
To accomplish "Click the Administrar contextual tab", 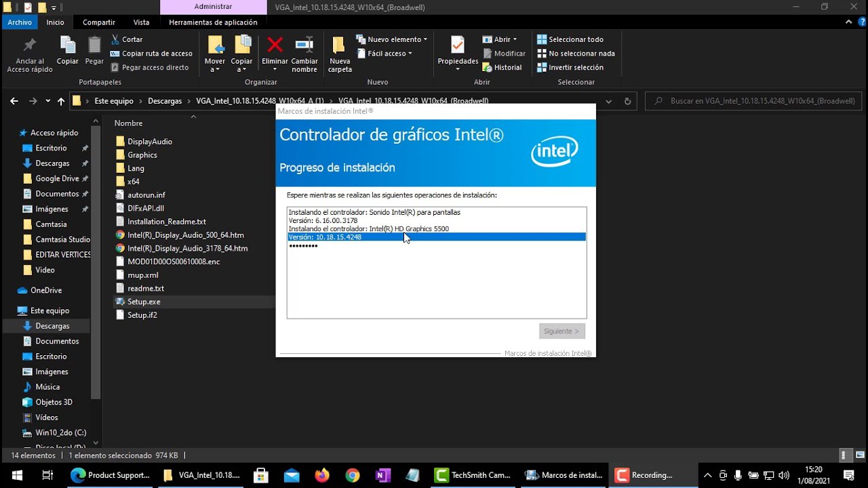I will click(x=213, y=7).
